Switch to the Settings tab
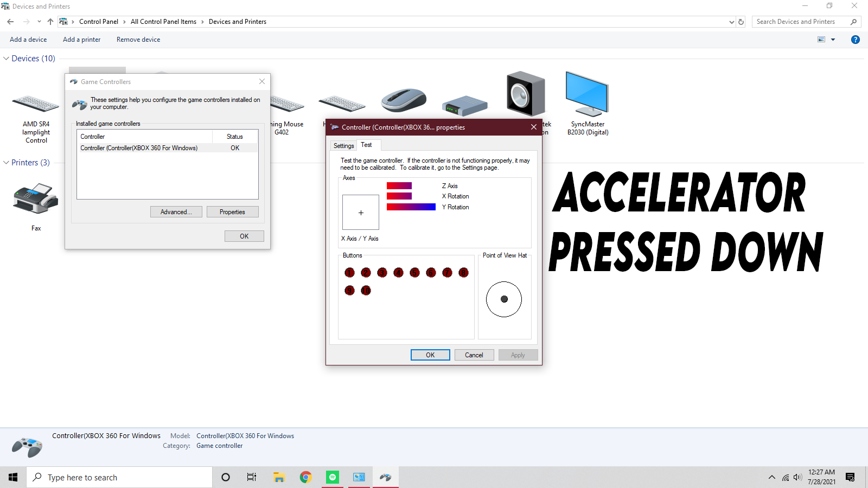 (343, 146)
